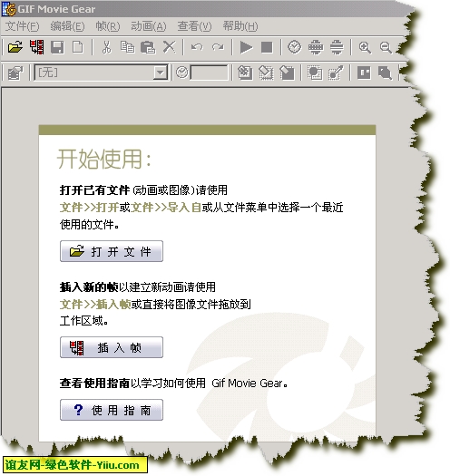Click the first icon right of the delay field

pos(245,73)
